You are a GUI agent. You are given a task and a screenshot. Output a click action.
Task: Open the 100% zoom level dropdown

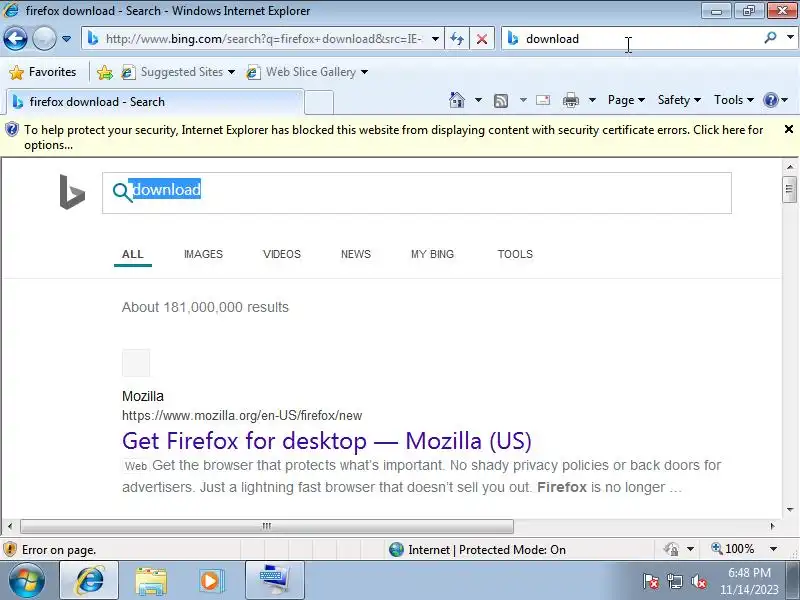point(773,549)
